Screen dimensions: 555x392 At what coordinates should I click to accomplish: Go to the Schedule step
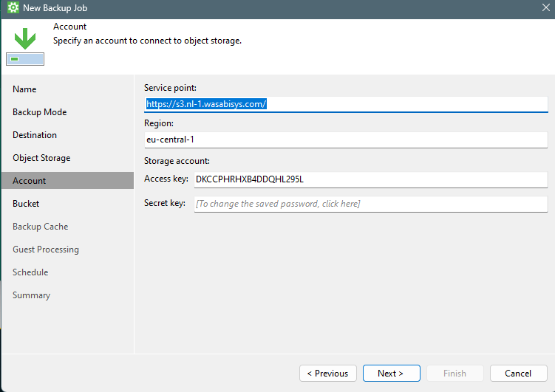(x=30, y=272)
